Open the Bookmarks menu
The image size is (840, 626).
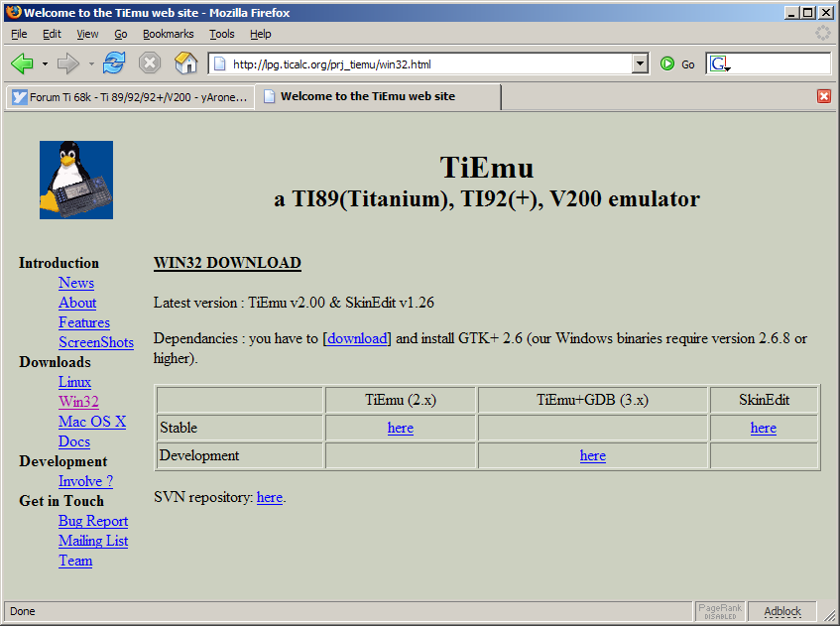pyautogui.click(x=169, y=34)
